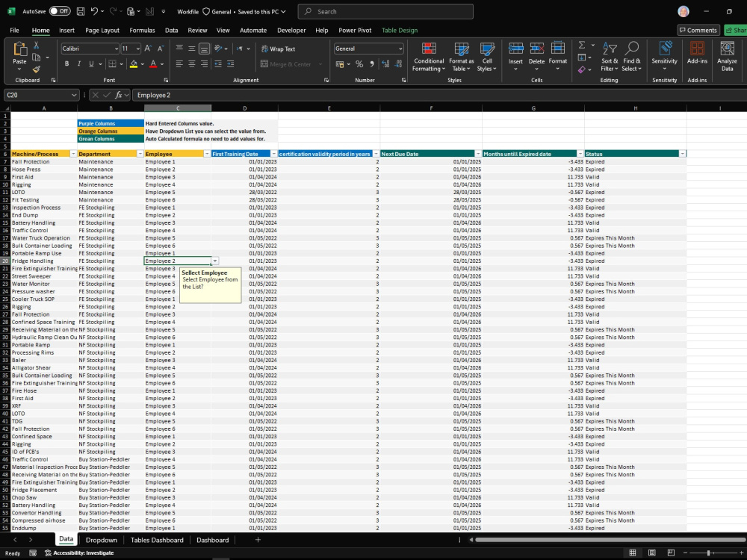Click the Save floppy disk icon
Viewport: 747px width, 560px height.
click(81, 11)
